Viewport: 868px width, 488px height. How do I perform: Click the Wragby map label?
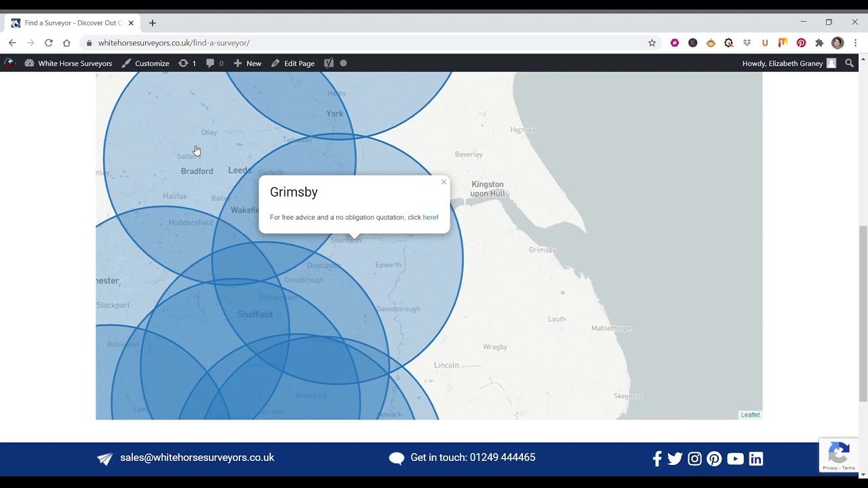coord(495,347)
